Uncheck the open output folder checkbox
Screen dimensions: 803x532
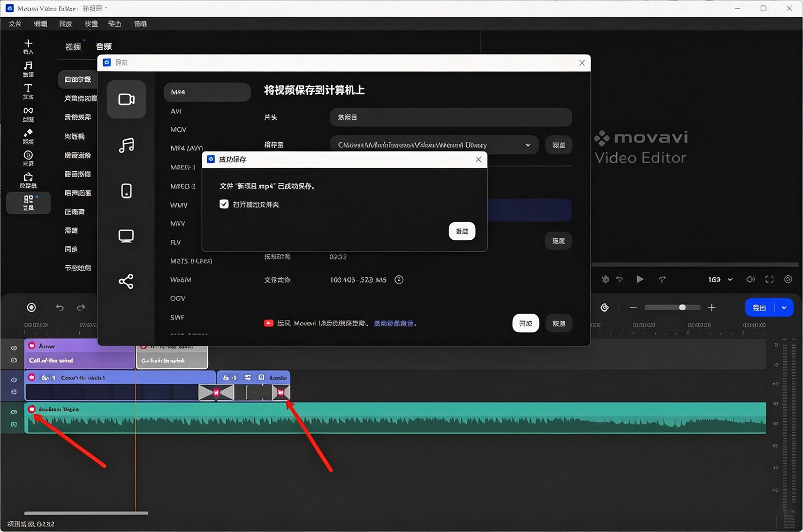(224, 204)
